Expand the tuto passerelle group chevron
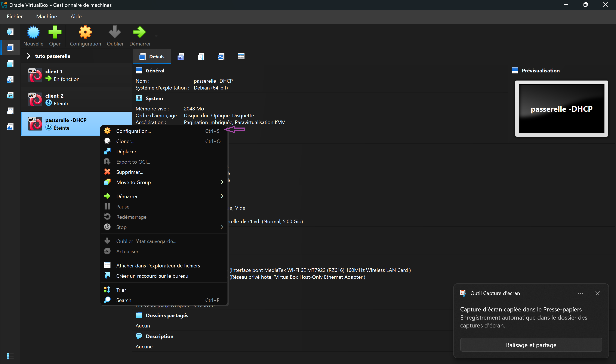Image resolution: width=616 pixels, height=364 pixels. click(x=28, y=56)
